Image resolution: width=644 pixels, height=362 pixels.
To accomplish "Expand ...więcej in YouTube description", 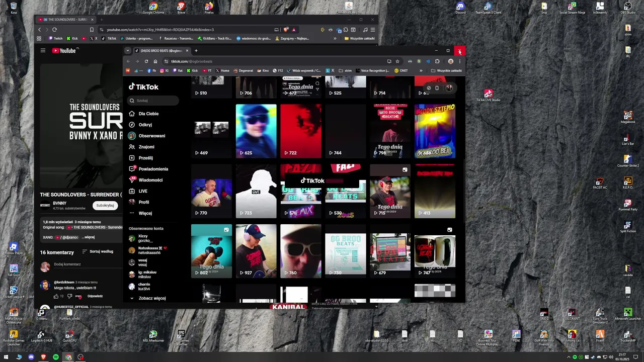I will [x=88, y=237].
